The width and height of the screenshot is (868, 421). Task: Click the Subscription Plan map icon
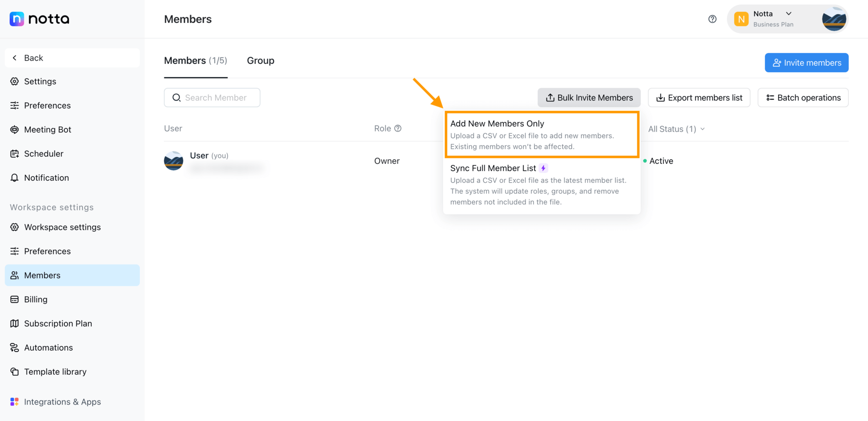point(15,323)
